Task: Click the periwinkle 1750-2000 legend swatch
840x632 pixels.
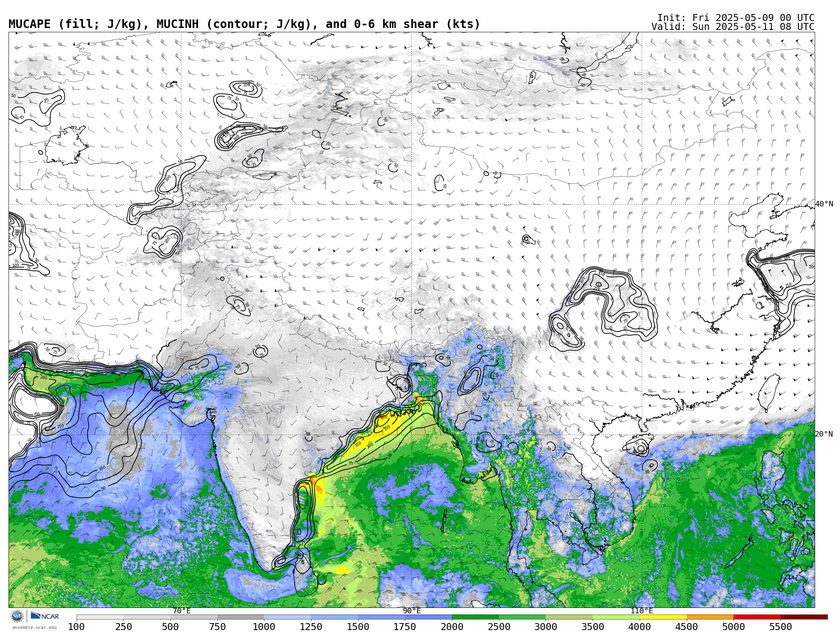Action: 429,617
